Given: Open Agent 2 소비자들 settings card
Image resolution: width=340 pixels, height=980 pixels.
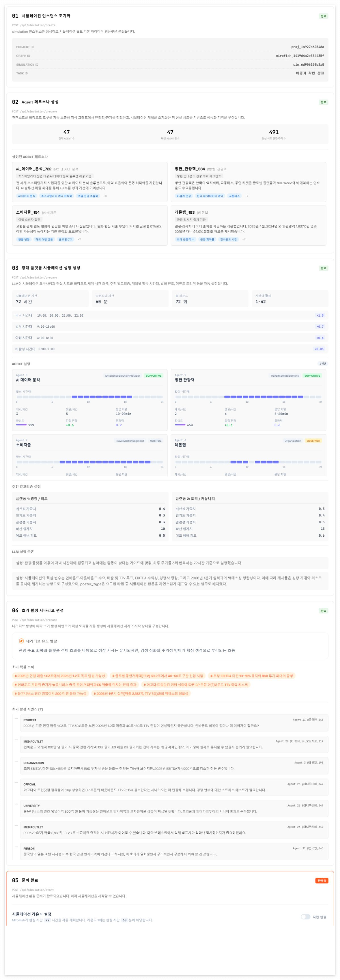Looking at the screenshot, I should (x=90, y=456).
